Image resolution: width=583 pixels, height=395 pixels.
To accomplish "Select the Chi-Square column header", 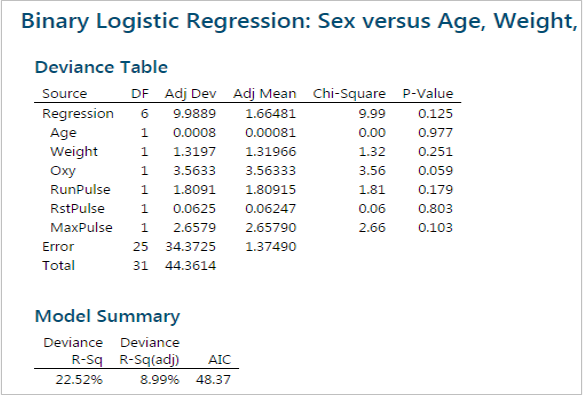I will [349, 93].
